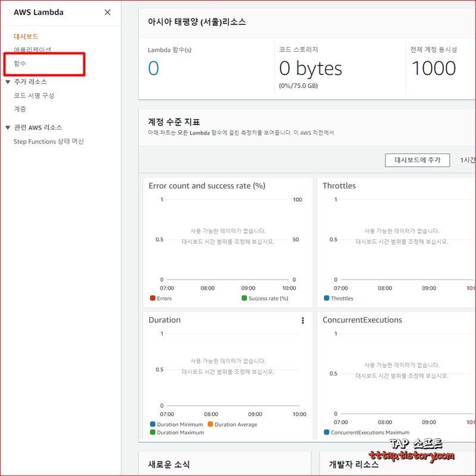The image size is (476, 476).
Task: Click the 대시보드에 추가 button
Action: point(418,160)
